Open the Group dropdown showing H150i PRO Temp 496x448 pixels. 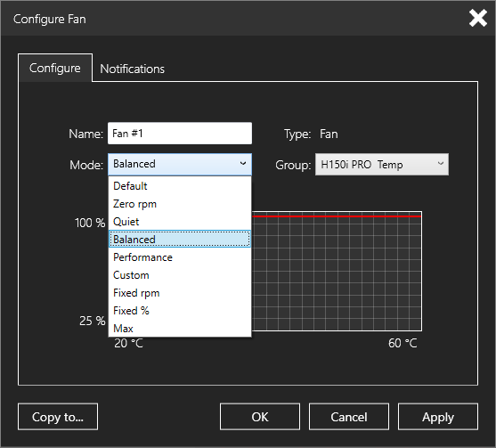click(x=382, y=165)
